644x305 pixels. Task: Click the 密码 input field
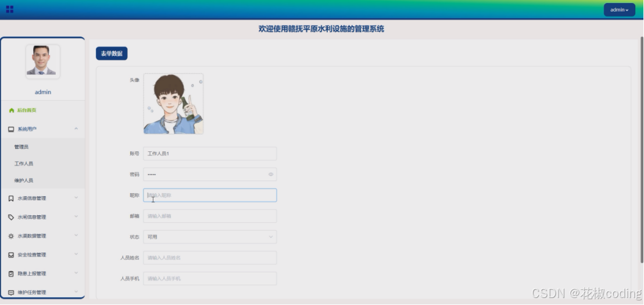210,174
